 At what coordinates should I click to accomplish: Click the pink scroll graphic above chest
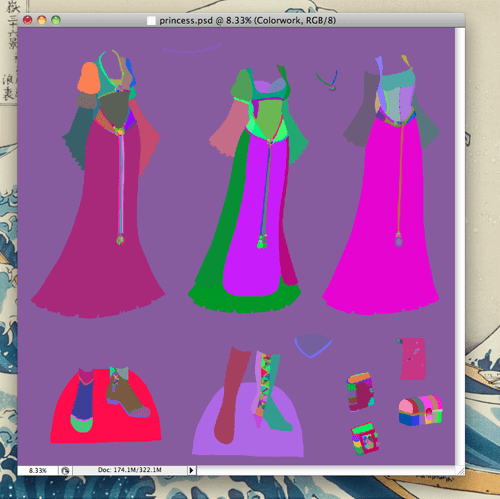point(412,359)
